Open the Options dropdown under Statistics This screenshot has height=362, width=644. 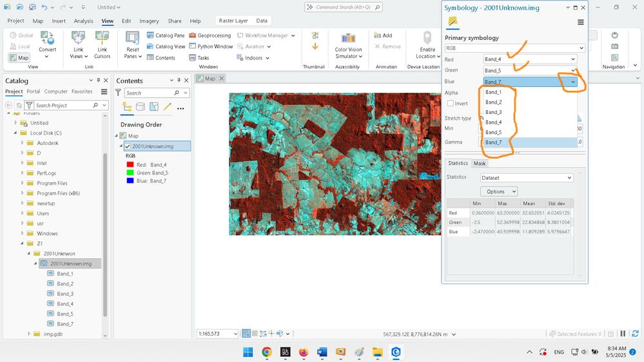click(498, 191)
